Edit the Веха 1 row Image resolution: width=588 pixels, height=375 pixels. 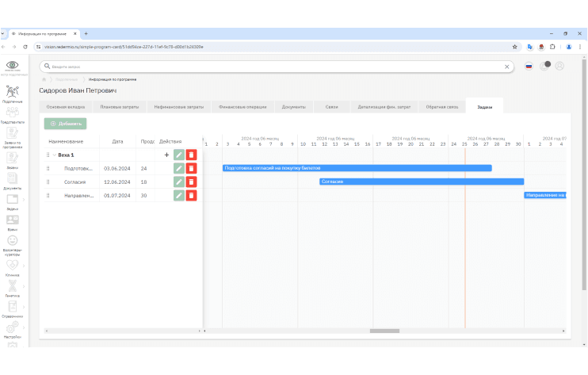[179, 155]
